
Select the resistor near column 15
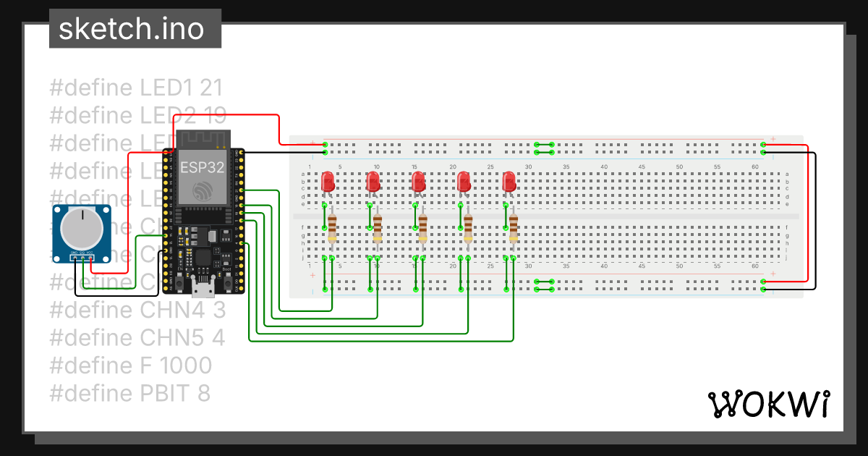422,228
